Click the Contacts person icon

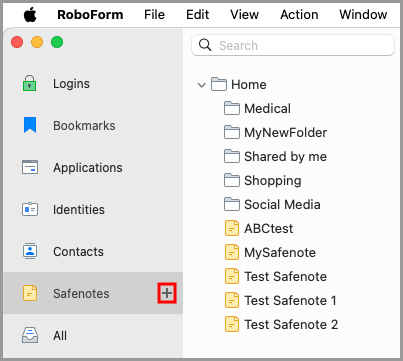pos(30,251)
